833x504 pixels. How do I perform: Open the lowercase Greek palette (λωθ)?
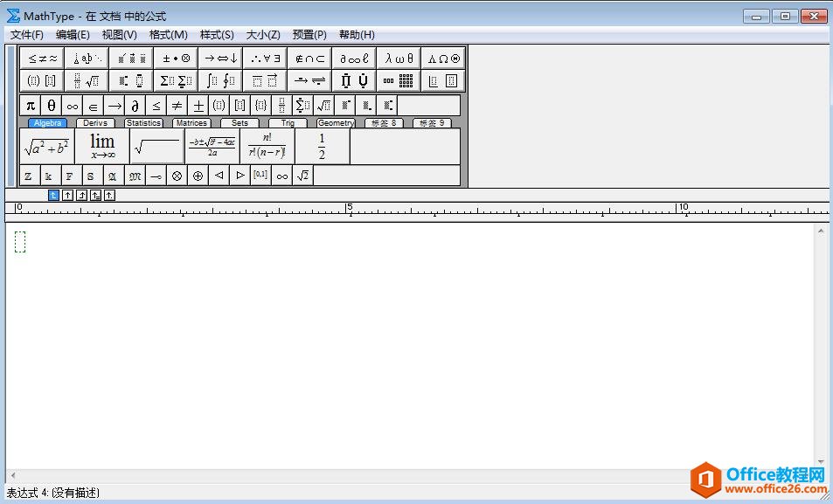[399, 58]
